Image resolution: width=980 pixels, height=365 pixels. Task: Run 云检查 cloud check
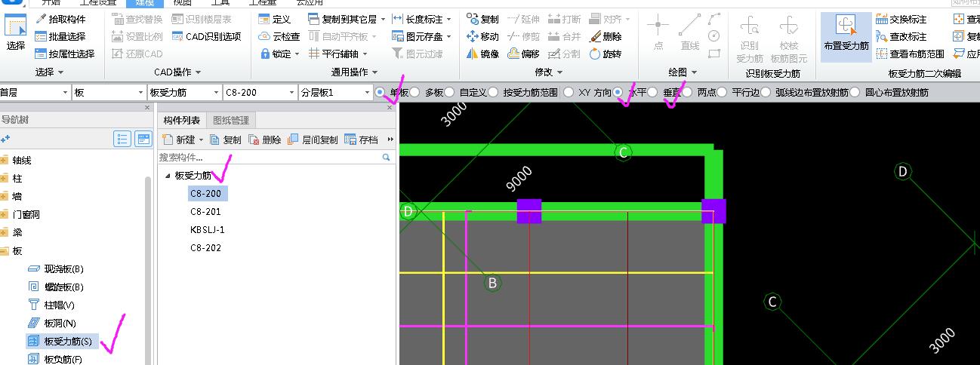pyautogui.click(x=279, y=36)
